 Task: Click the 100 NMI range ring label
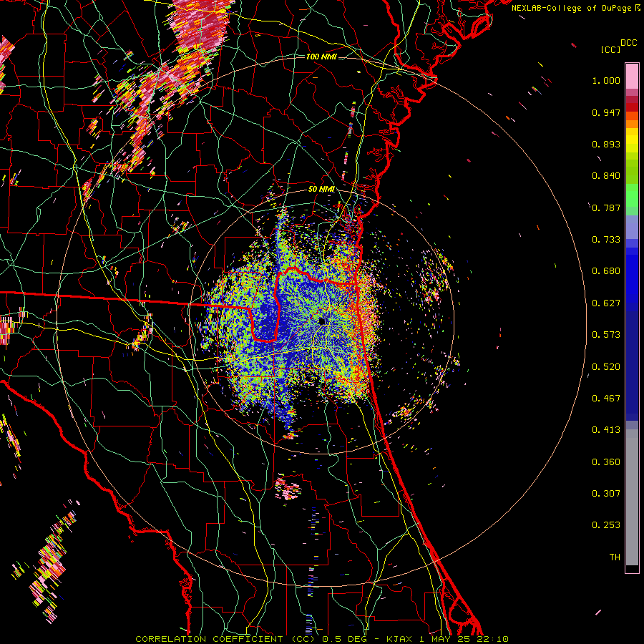(x=321, y=57)
